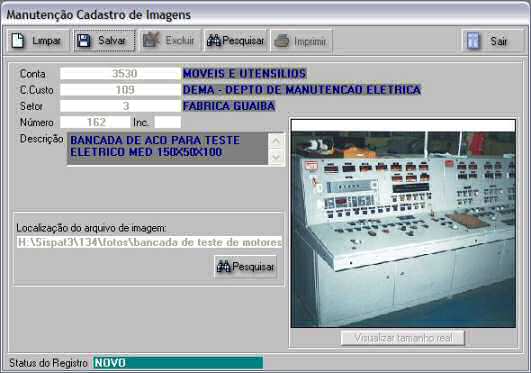Click the door Sair icon
531x373 pixels.
tap(473, 41)
